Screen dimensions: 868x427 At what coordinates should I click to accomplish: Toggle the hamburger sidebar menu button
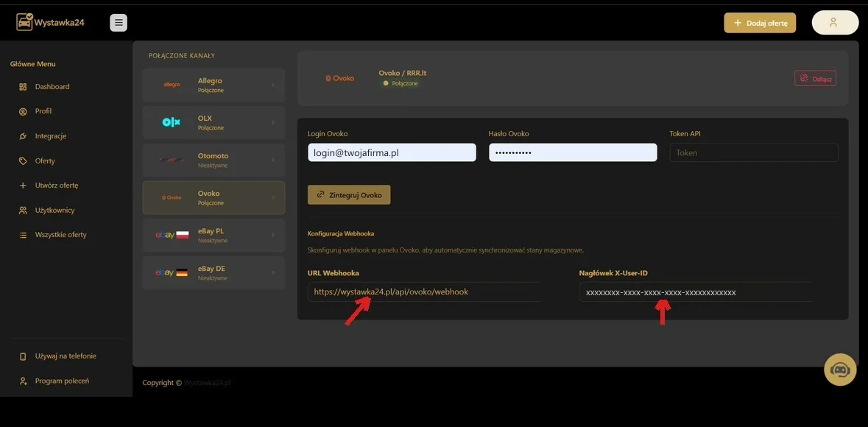point(119,23)
